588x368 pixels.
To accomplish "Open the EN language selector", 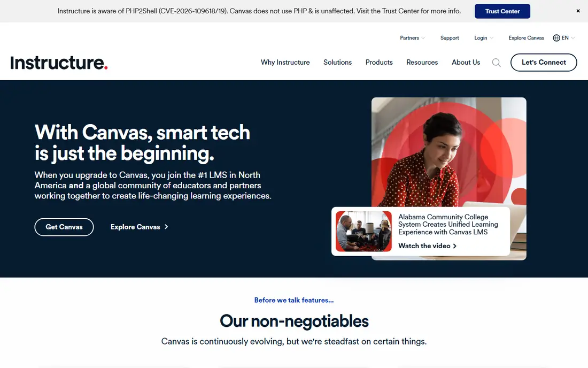I will (564, 38).
